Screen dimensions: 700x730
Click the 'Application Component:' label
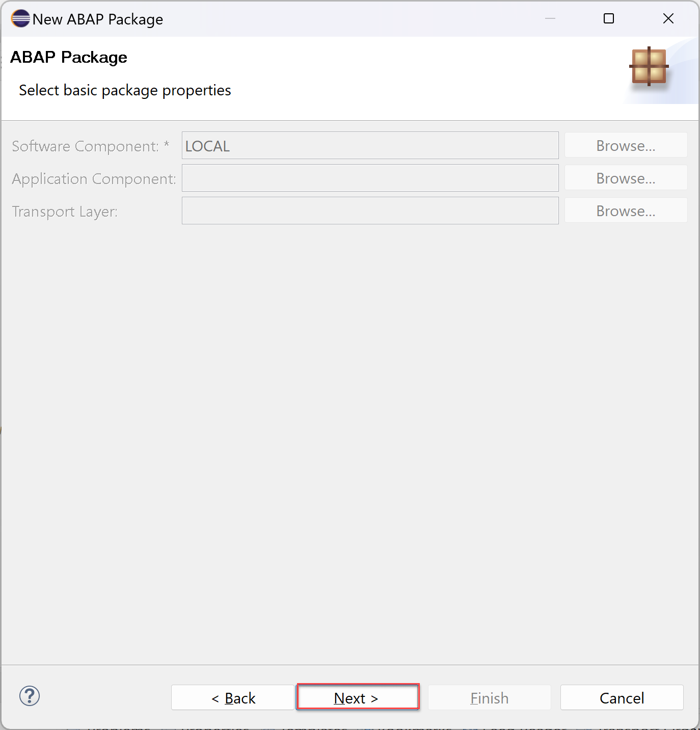pos(94,179)
